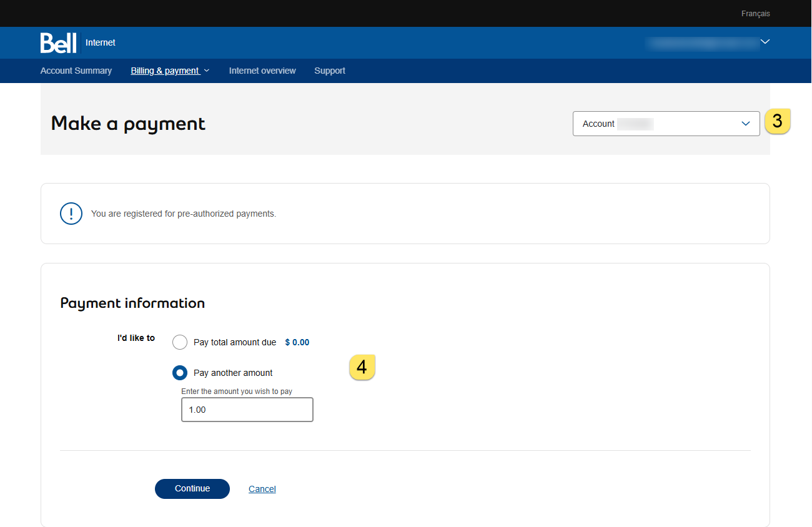Click the Make a payment heading
The height and width of the screenshot is (527, 812).
(x=128, y=124)
